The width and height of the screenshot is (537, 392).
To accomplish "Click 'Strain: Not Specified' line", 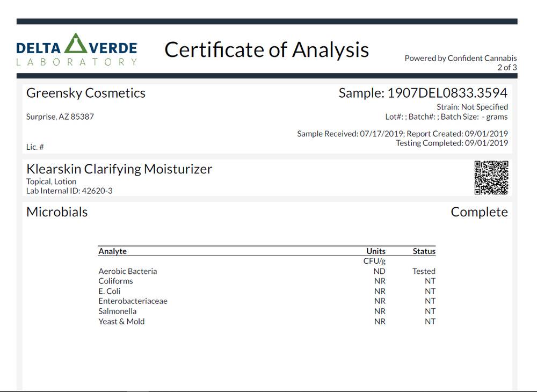I will 472,107.
